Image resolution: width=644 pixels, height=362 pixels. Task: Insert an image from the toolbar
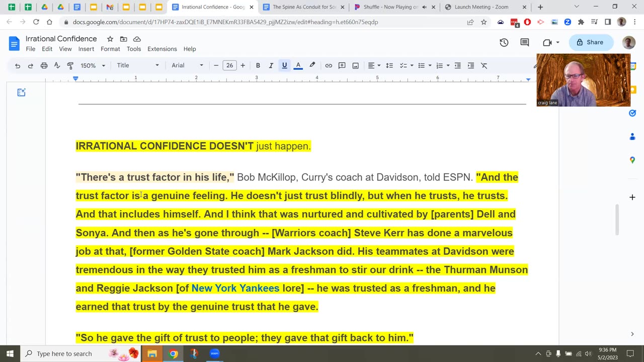(x=356, y=65)
